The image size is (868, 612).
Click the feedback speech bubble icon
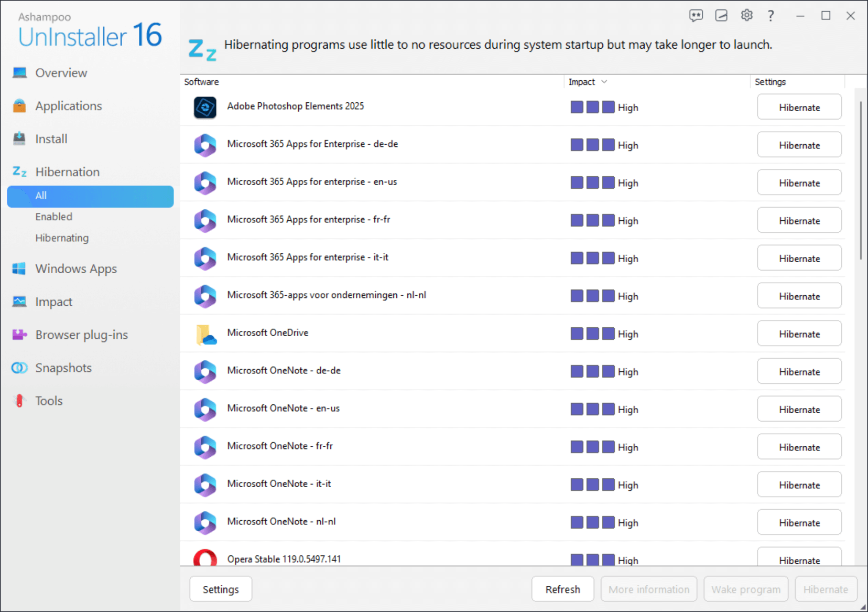click(x=697, y=15)
